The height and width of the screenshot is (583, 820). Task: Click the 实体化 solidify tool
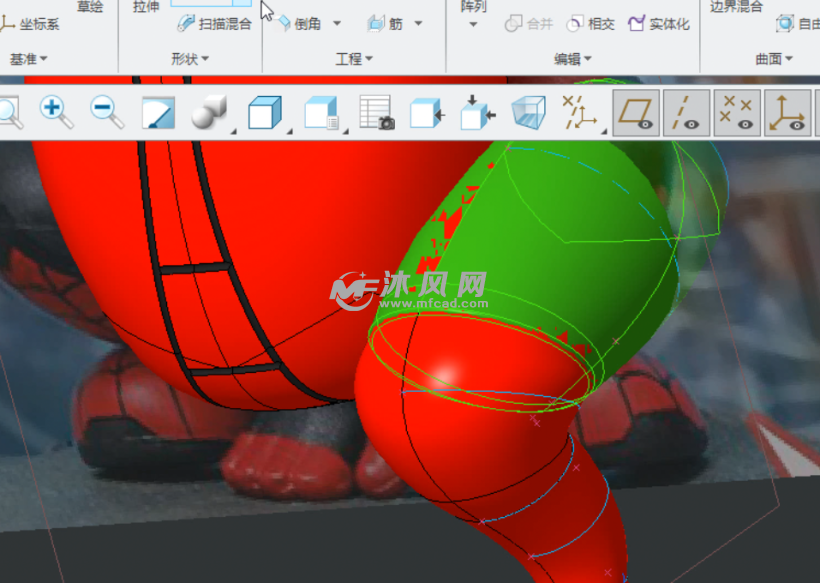[659, 24]
